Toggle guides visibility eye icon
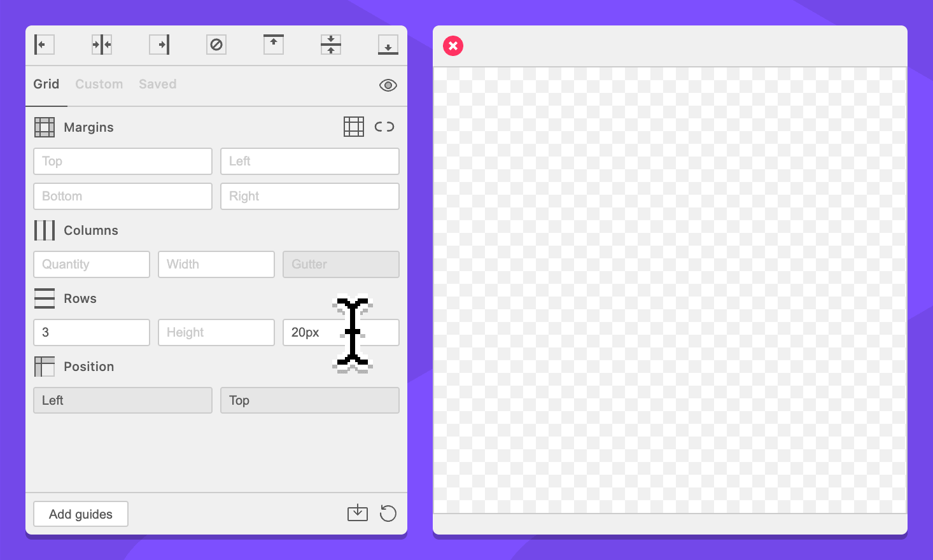The width and height of the screenshot is (933, 560). point(388,85)
